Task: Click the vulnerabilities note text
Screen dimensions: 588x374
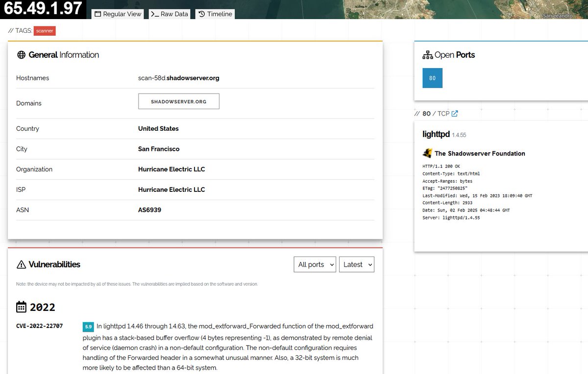Action: click(x=137, y=284)
